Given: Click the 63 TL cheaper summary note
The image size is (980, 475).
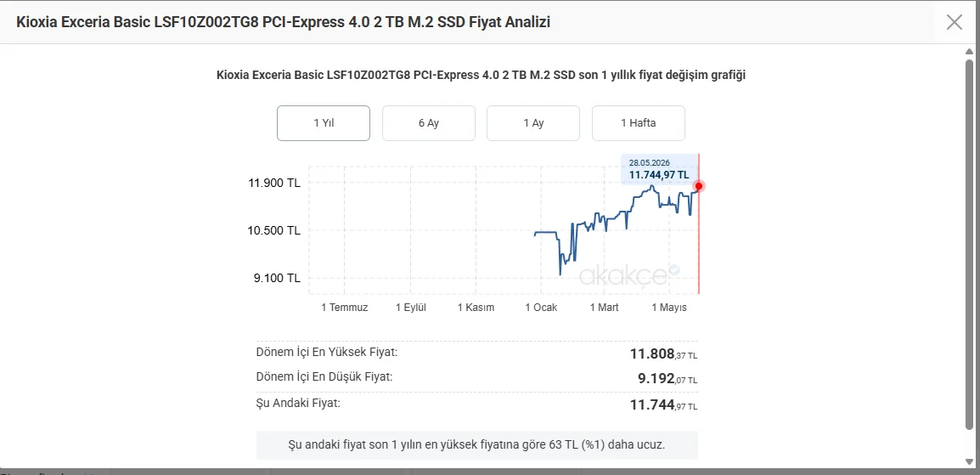Looking at the screenshot, I should (477, 445).
